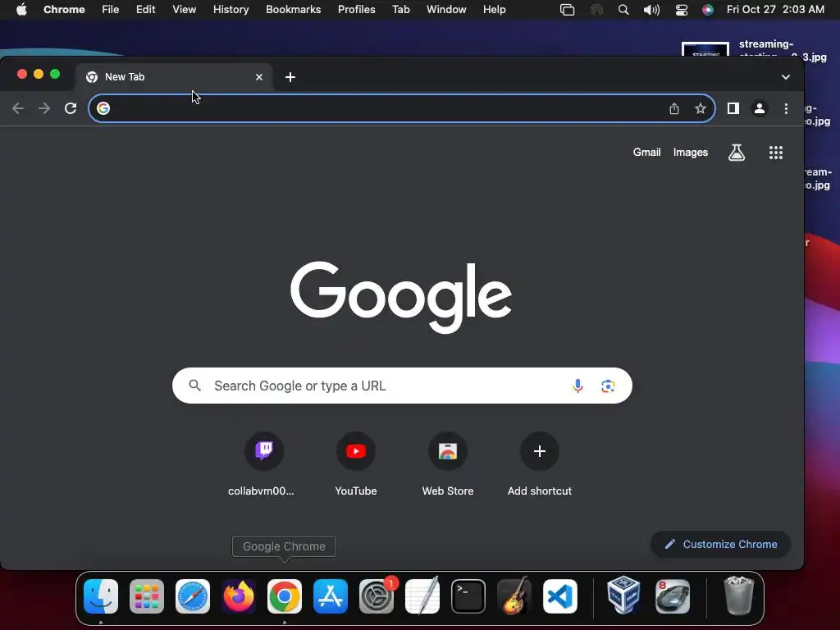This screenshot has width=840, height=630.
Task: Open Safari from the dock
Action: (193, 596)
